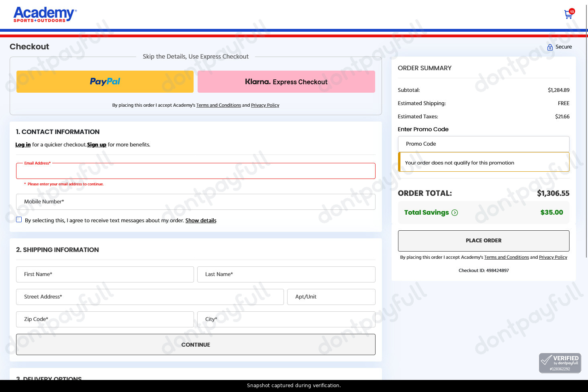The image size is (588, 392).
Task: Click the Total Savings label
Action: coord(427,213)
